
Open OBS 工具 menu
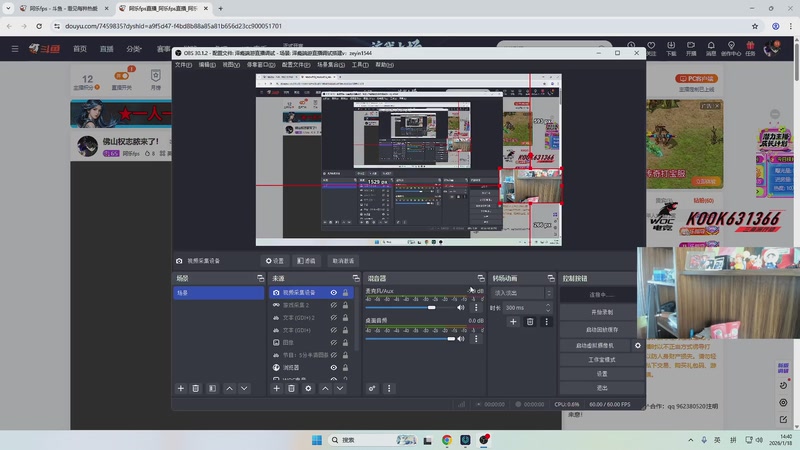360,65
